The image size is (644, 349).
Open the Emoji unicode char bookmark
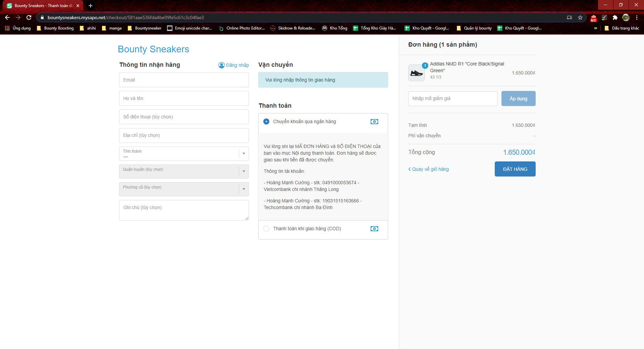(x=190, y=28)
